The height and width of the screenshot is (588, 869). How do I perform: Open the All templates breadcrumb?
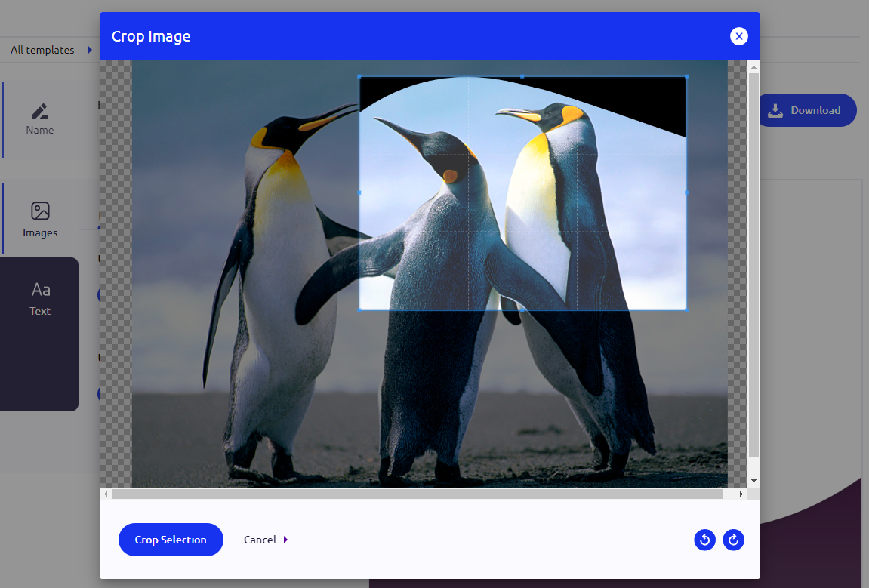(42, 50)
